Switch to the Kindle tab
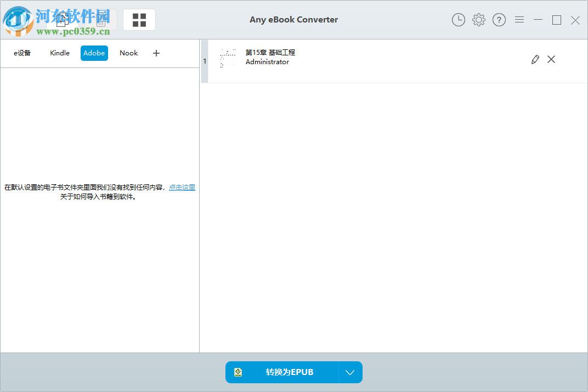 pos(60,53)
